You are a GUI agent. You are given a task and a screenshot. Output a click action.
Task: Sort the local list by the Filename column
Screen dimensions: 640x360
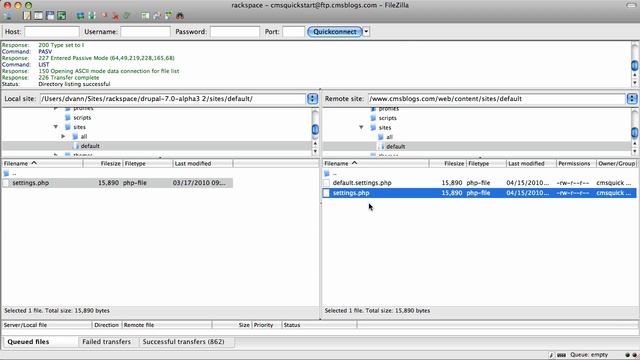pos(42,163)
